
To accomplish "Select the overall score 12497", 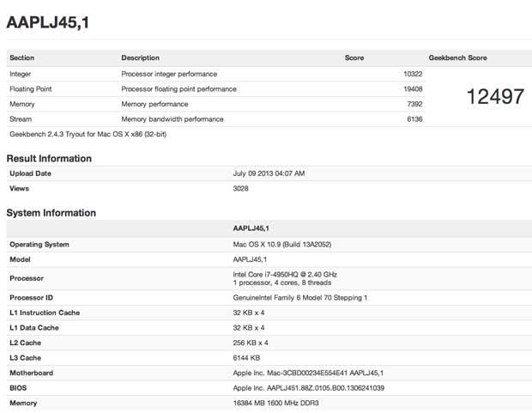I will [495, 97].
